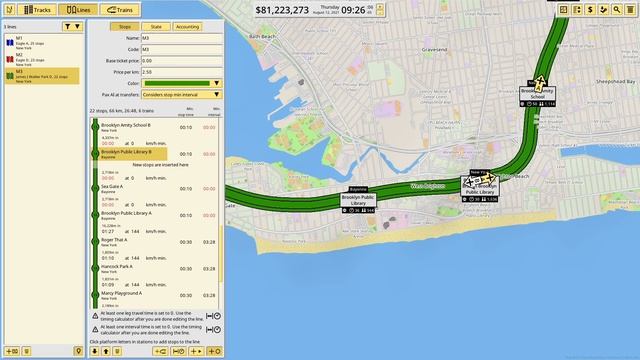Edit Sea Gate A min stop time
This screenshot has width=640, height=360.
tap(186, 189)
